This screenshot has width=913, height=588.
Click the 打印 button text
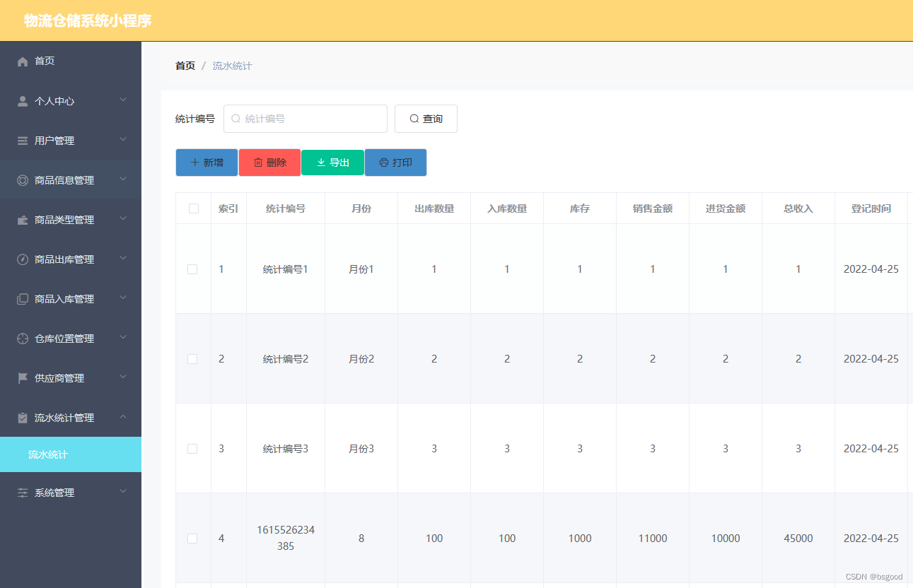coord(402,163)
